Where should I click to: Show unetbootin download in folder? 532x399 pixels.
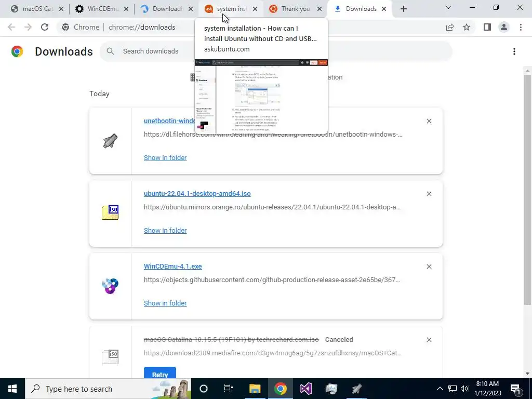pos(165,157)
